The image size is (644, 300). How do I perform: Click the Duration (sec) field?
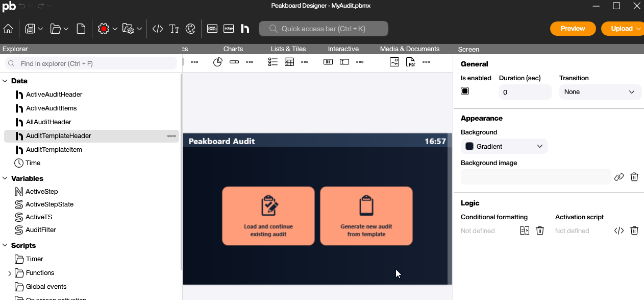click(525, 92)
